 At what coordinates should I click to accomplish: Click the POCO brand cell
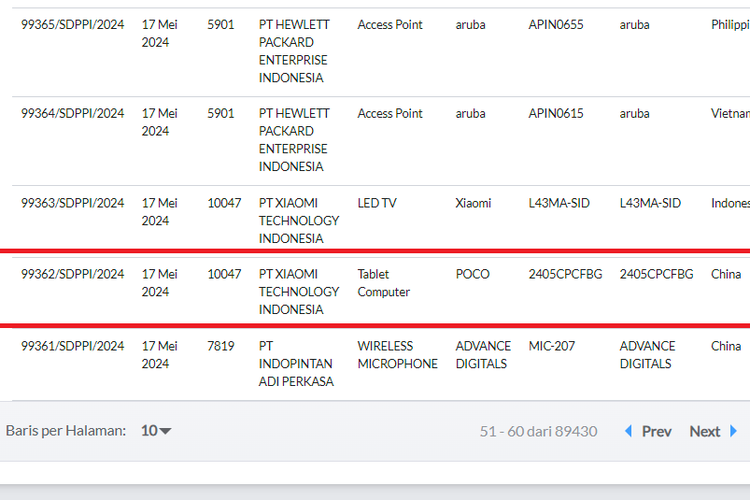coord(472,274)
